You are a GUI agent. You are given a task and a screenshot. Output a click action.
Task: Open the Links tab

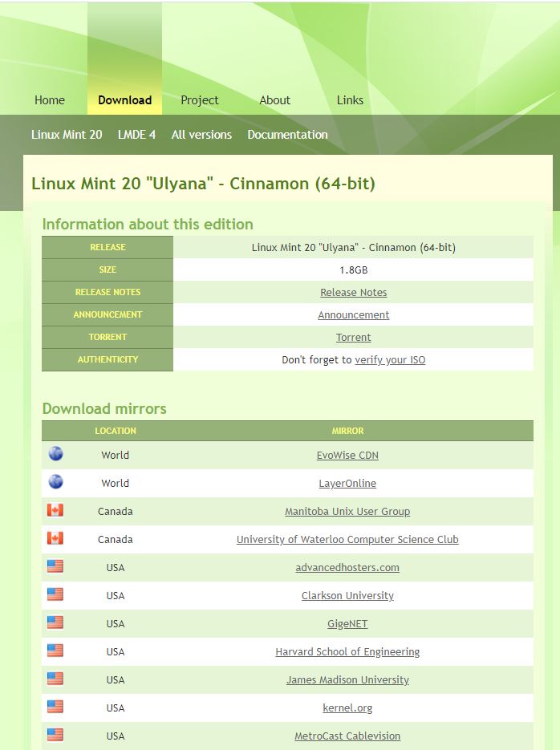350,100
